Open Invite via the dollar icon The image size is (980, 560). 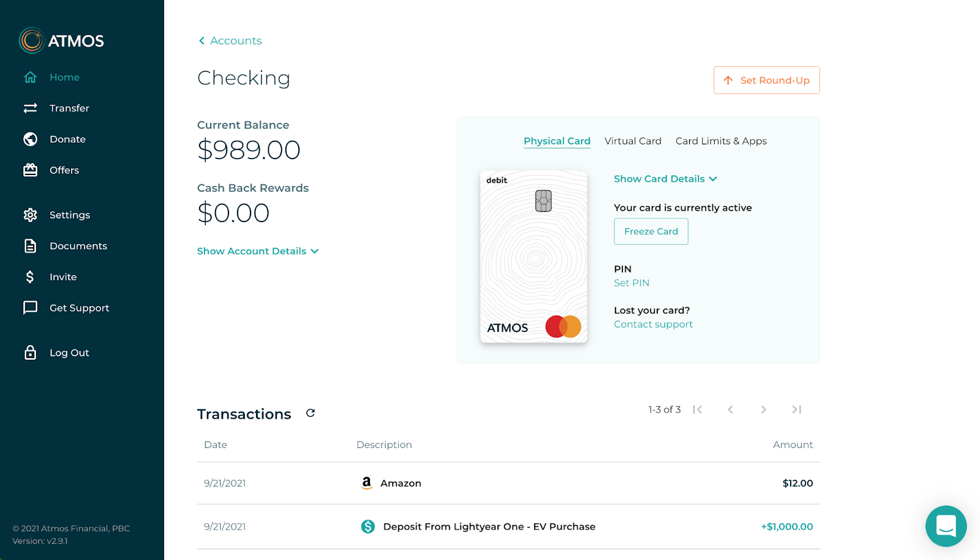30,277
